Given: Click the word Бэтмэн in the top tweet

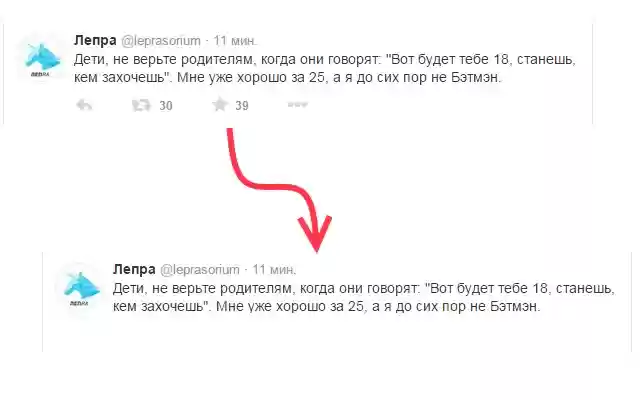Looking at the screenshot, I should tap(476, 77).
